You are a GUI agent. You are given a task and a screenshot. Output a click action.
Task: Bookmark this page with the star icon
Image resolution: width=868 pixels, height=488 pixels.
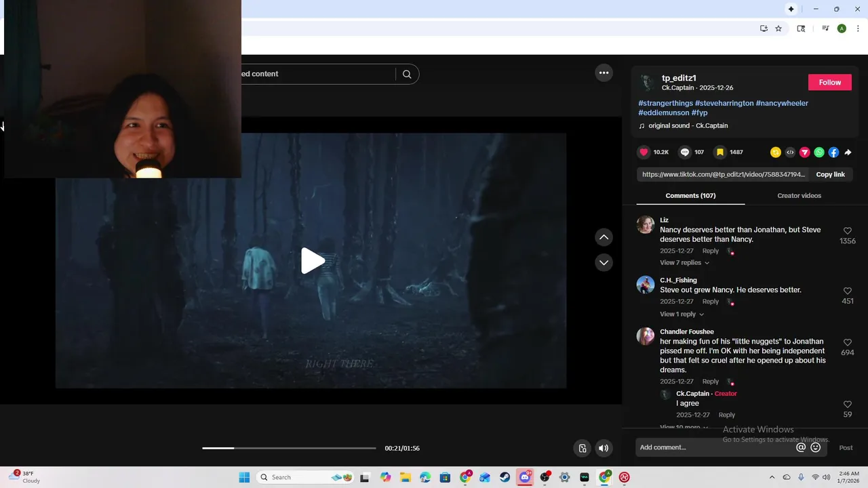pos(778,28)
